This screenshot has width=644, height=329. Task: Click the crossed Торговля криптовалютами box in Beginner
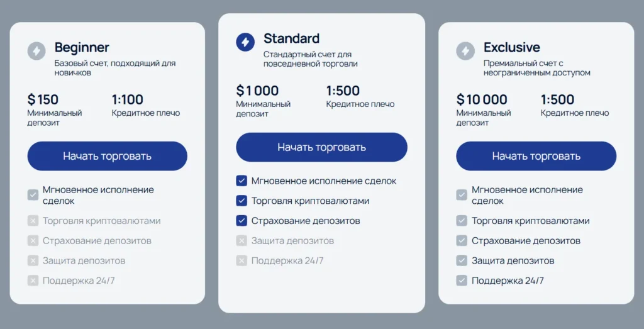[33, 221]
